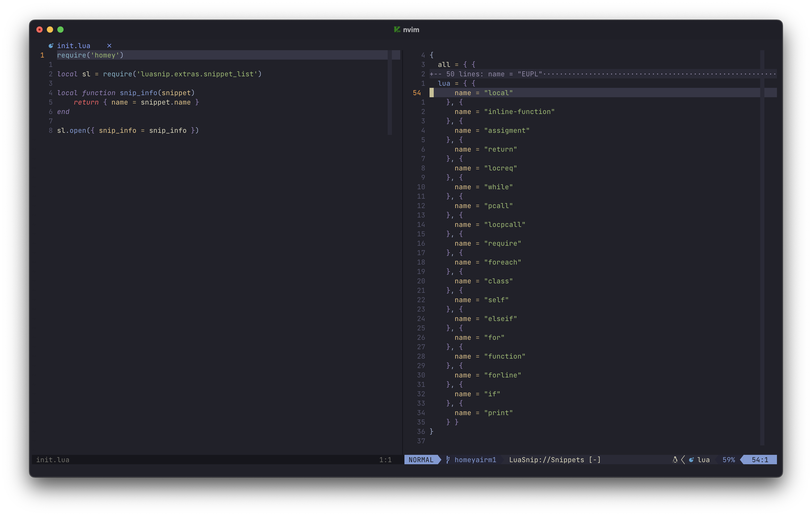This screenshot has height=516, width=812.
Task: Click the name = "locreq" line
Action: (486, 168)
